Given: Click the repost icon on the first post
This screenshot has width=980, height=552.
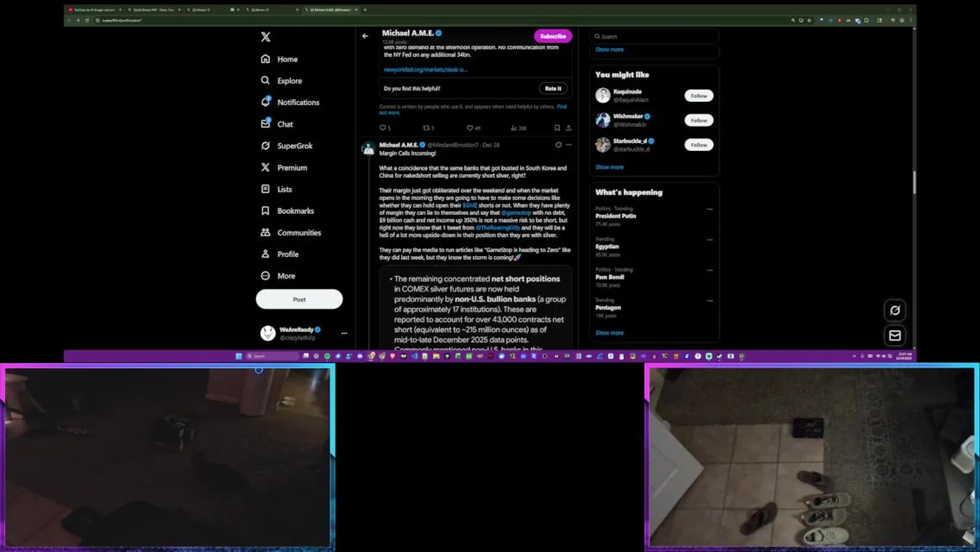Looking at the screenshot, I should pyautogui.click(x=428, y=128).
